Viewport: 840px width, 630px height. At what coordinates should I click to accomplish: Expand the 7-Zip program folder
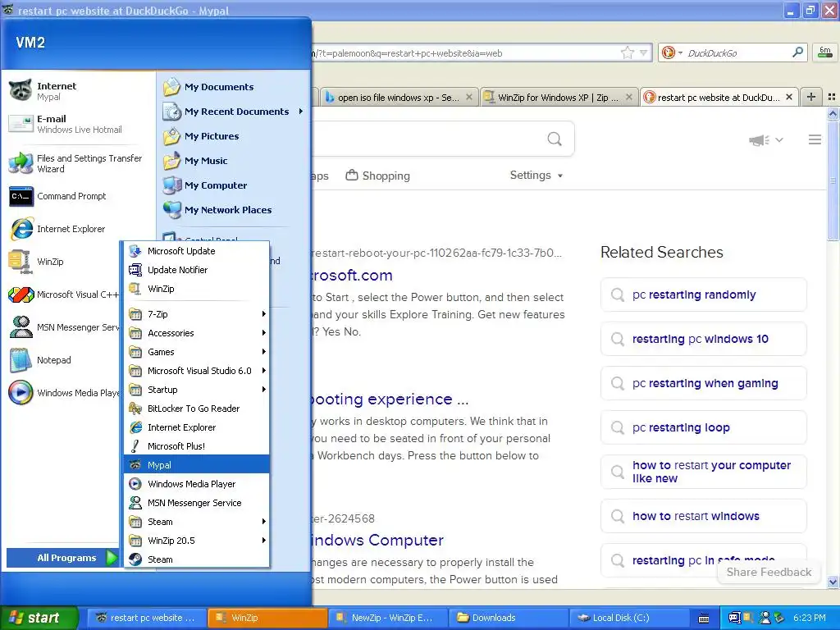(197, 314)
